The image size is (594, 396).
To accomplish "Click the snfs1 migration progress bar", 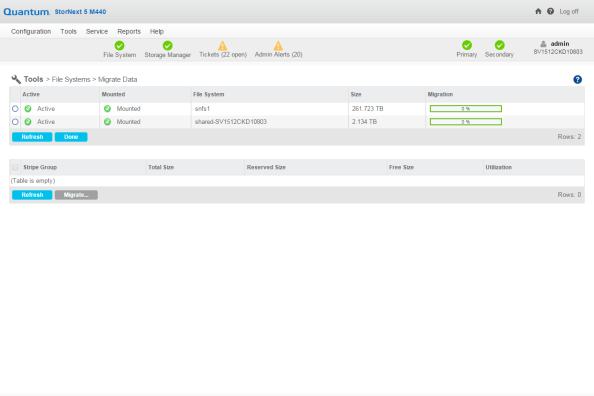I will pyautogui.click(x=466, y=109).
